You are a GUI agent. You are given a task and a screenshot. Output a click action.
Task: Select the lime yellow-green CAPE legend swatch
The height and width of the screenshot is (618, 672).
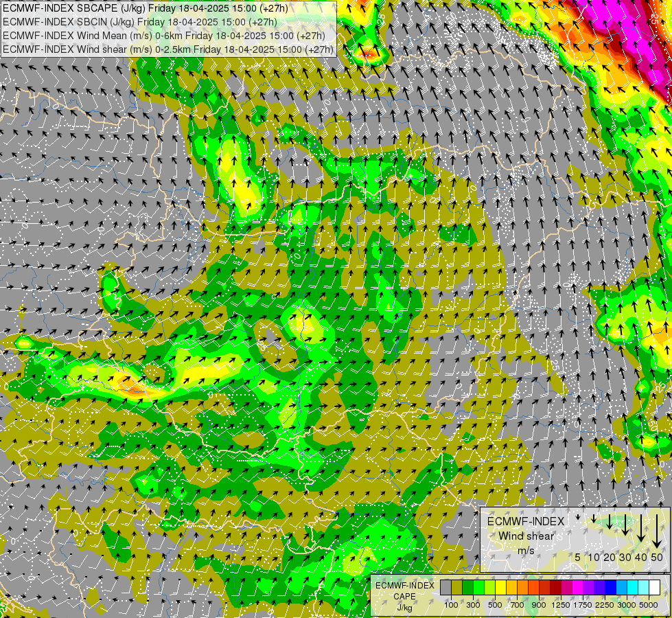click(490, 588)
